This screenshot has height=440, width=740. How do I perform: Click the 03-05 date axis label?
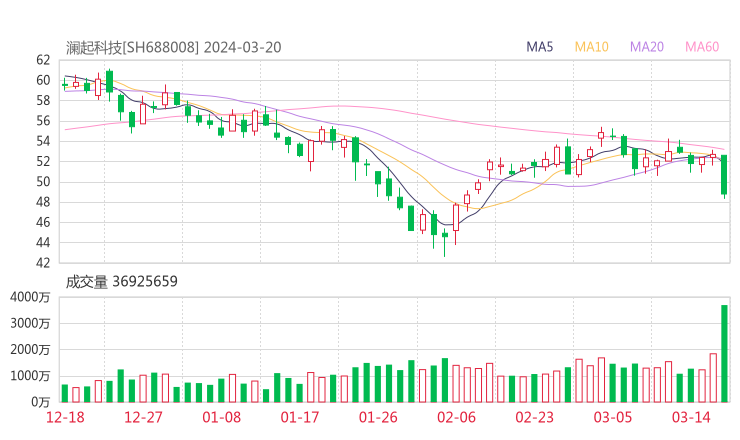coord(613,417)
